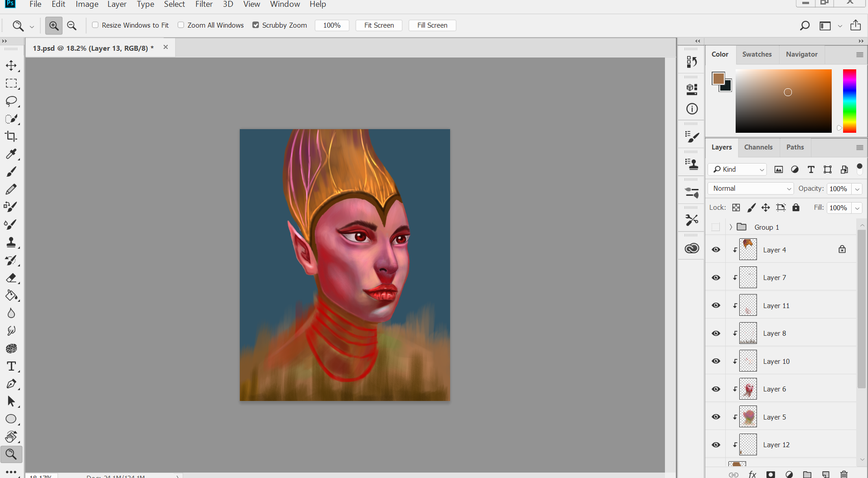This screenshot has width=868, height=478.
Task: Select the Pencil tool
Action: (11, 189)
